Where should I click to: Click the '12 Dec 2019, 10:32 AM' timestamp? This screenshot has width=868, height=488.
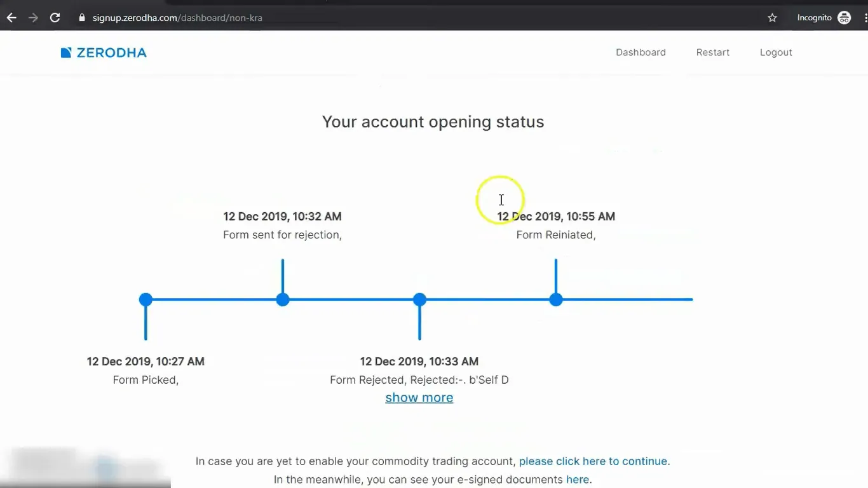point(283,217)
